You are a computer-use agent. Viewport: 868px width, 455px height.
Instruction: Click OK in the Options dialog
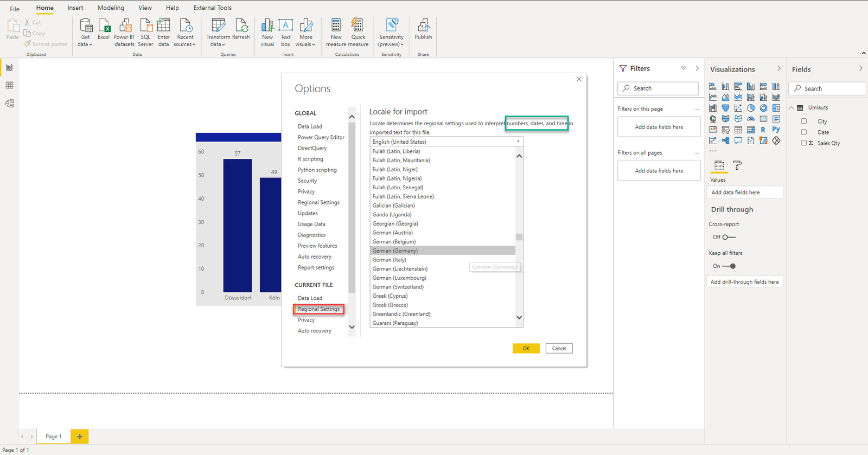click(526, 349)
